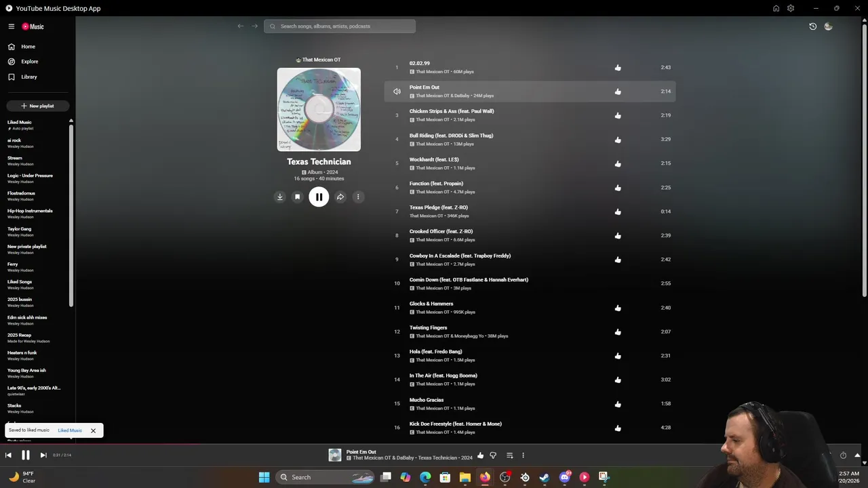Click the main page vertical scrollbar
Image resolution: width=868 pixels, height=488 pixels.
point(864,159)
